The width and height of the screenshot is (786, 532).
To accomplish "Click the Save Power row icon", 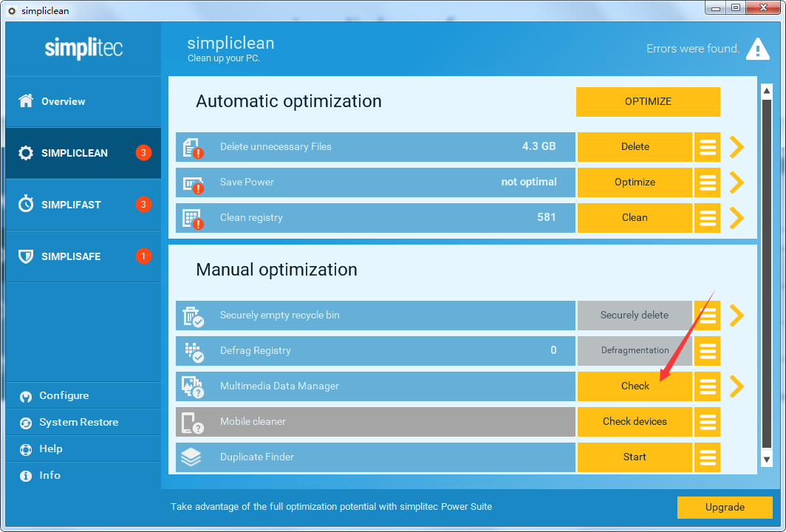I will 192,183.
